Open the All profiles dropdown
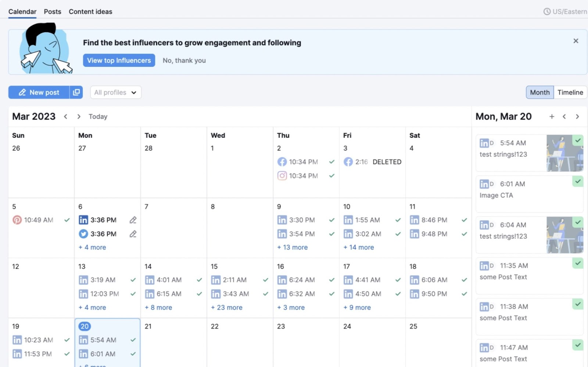This screenshot has width=588, height=367. [115, 92]
